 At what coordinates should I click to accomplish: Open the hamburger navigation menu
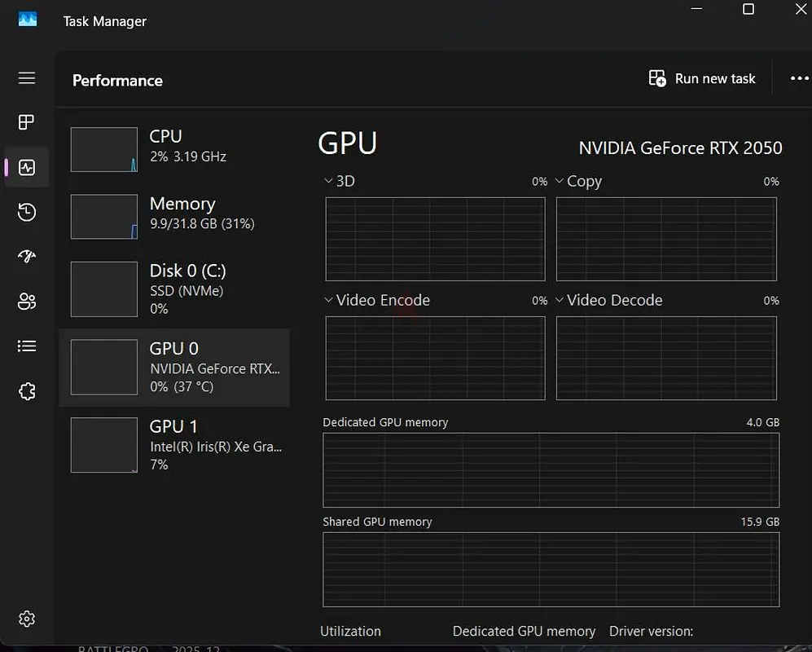(x=27, y=78)
